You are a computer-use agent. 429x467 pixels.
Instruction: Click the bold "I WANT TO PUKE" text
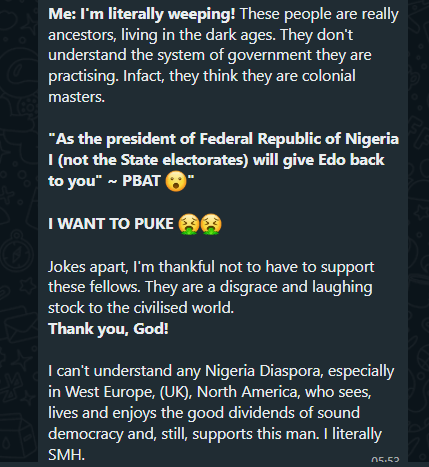coord(111,224)
